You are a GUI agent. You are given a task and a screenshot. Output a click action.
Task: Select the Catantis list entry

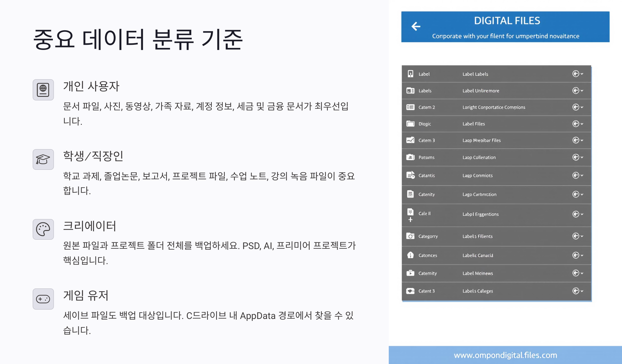pos(427,176)
